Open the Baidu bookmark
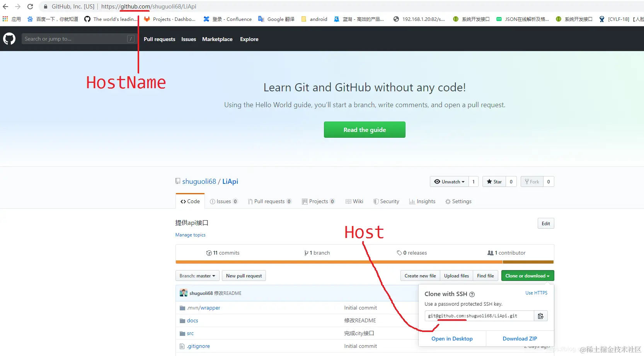Viewport: 644px width, 356px height. tap(53, 19)
